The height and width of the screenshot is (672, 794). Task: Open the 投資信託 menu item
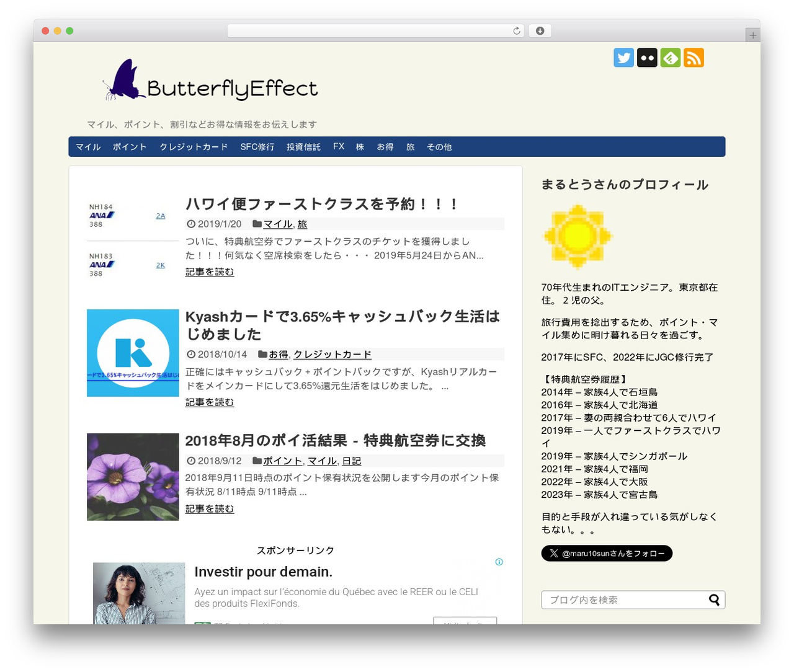coord(303,147)
